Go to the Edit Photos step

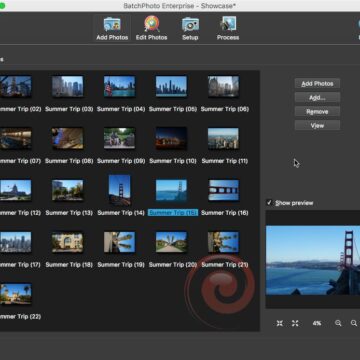(x=152, y=28)
